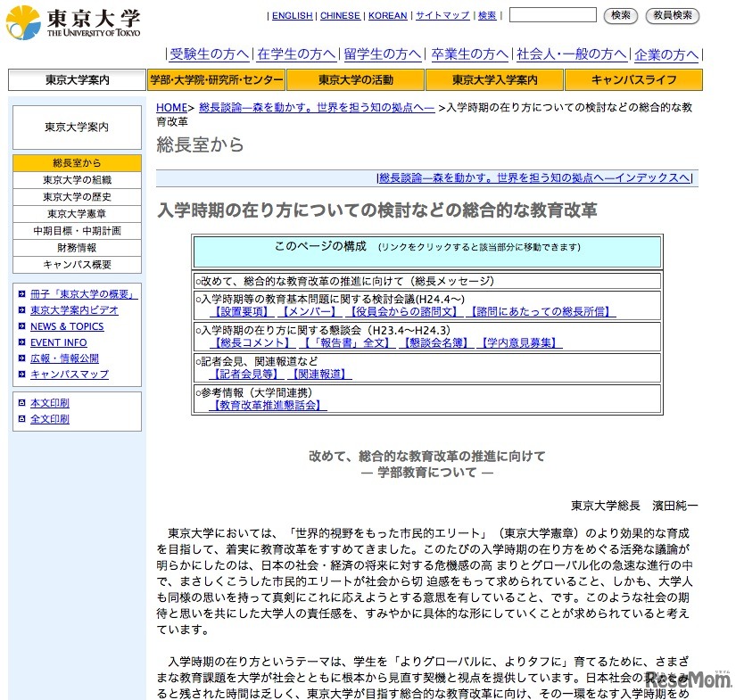Click the arrow icon beside キャンパスマップ
Image resolution: width=744 pixels, height=700 pixels.
coord(23,374)
